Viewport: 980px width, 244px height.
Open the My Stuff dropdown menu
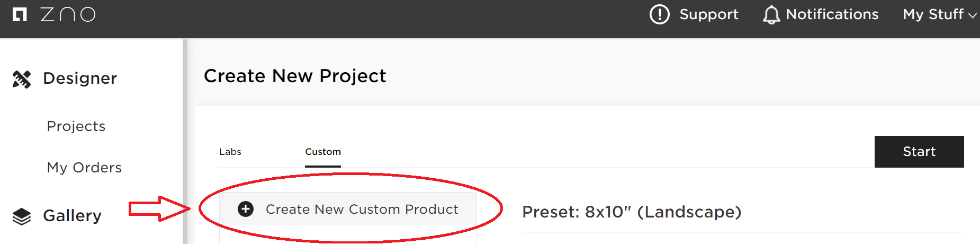pyautogui.click(x=940, y=14)
